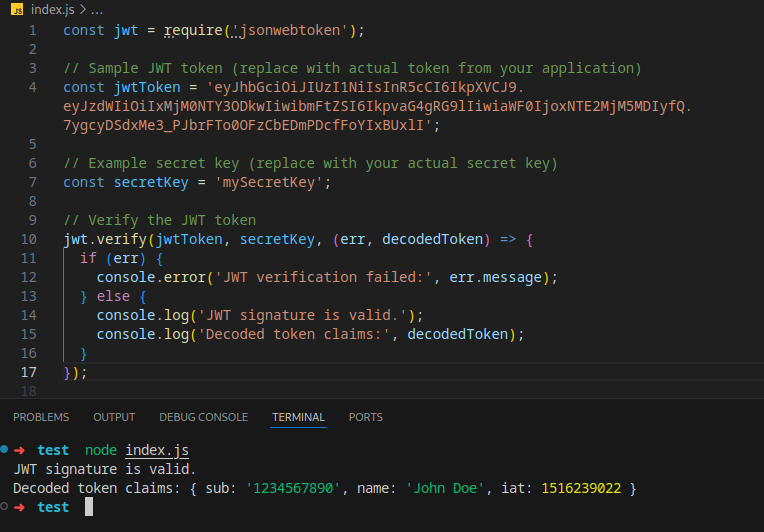Click 'Decoded token claims:' string on line 15
Image resolution: width=764 pixels, height=532 pixels.
point(294,334)
